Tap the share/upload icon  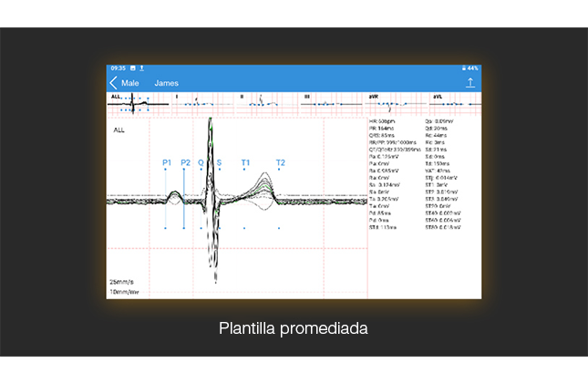pyautogui.click(x=470, y=83)
